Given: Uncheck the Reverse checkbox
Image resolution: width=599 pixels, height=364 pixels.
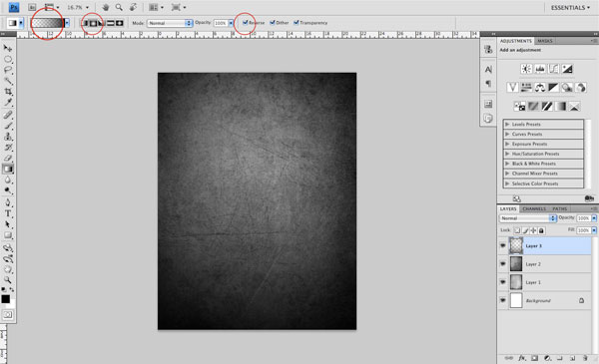Looking at the screenshot, I should coord(246,23).
